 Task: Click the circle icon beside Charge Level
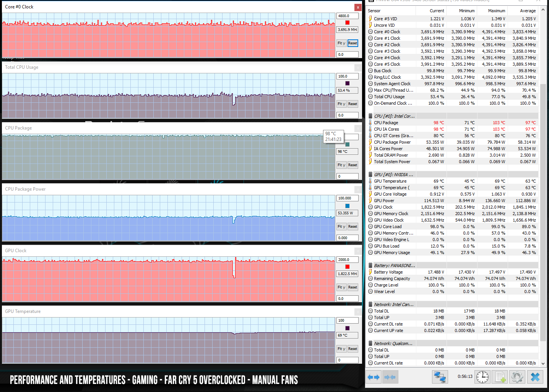pyautogui.click(x=370, y=285)
